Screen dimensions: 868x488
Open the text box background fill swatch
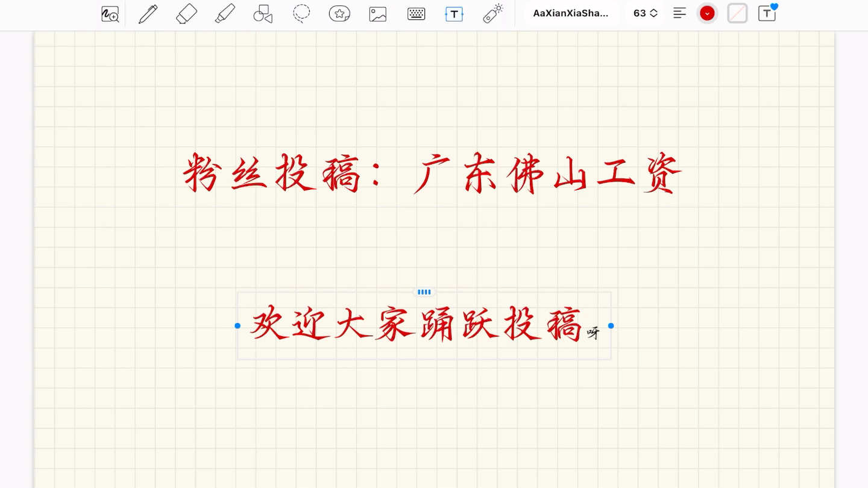(x=737, y=13)
